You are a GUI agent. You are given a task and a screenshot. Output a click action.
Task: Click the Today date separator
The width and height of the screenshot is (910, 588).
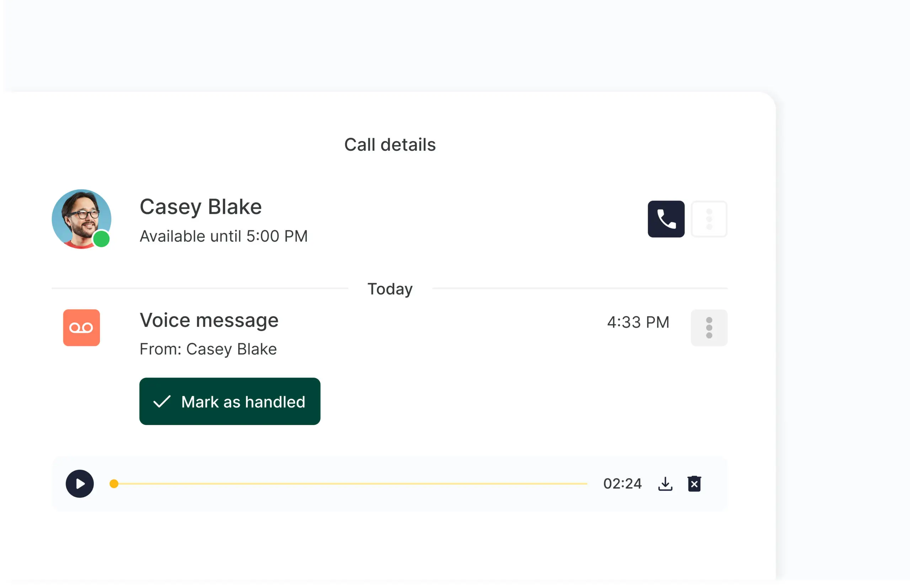[390, 288]
